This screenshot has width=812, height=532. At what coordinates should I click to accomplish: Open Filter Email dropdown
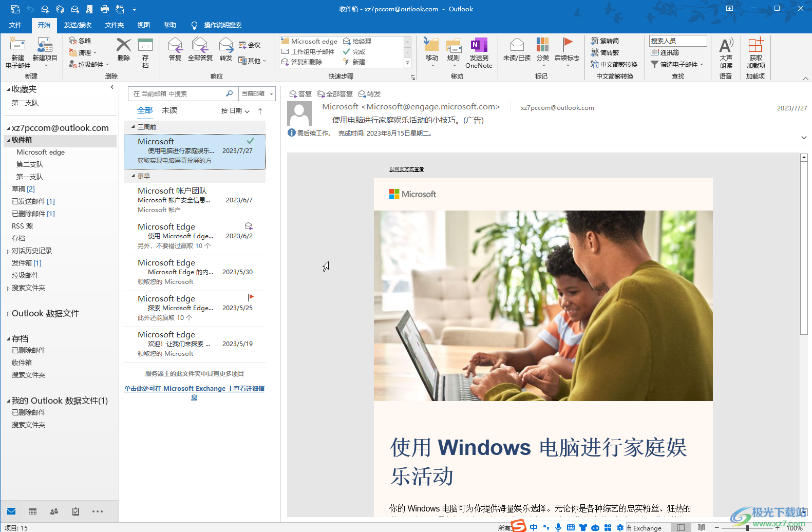pos(677,64)
